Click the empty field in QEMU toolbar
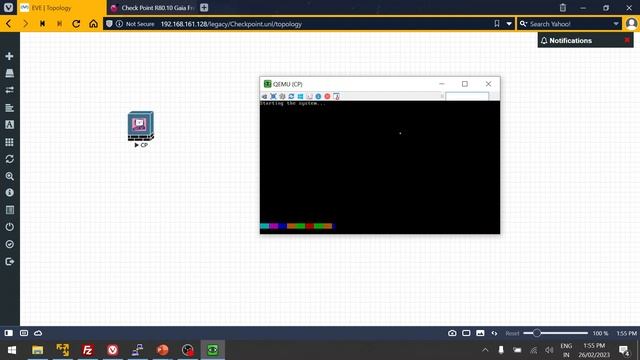The image size is (640, 360). pyautogui.click(x=467, y=96)
